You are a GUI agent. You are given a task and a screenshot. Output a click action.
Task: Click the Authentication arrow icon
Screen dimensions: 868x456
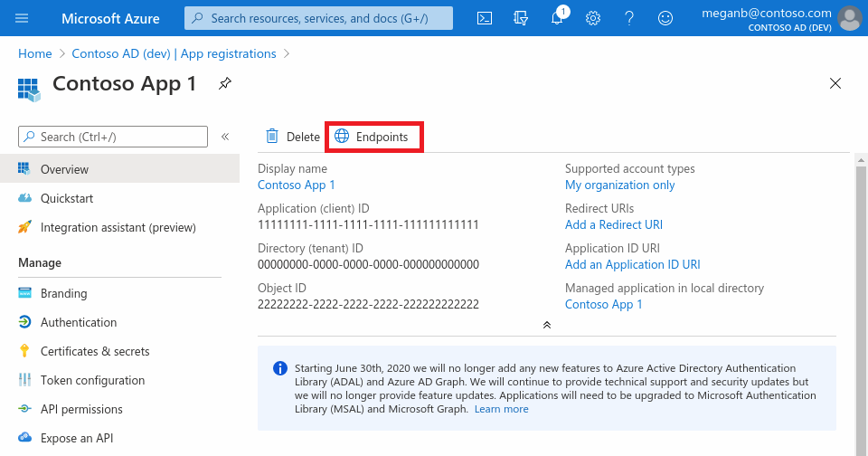tap(25, 322)
